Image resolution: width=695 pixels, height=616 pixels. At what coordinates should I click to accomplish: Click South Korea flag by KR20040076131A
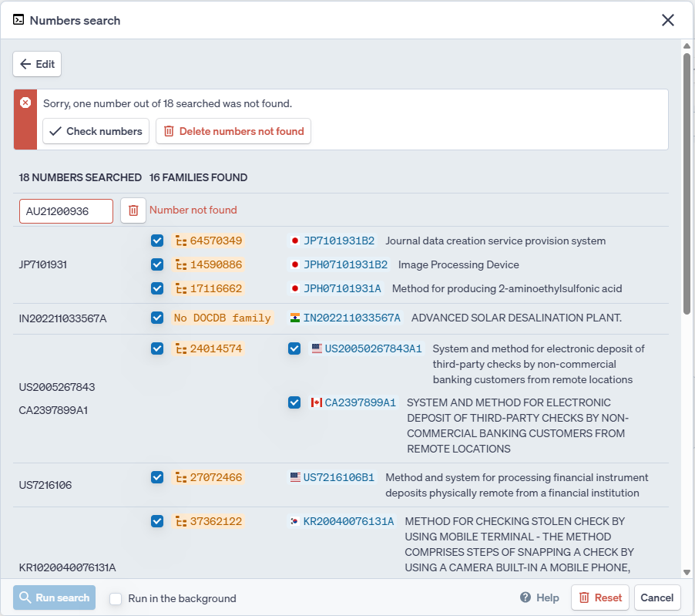pyautogui.click(x=294, y=522)
